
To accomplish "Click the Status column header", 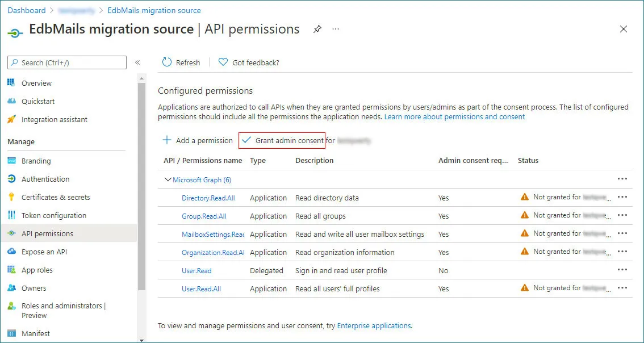I will pos(528,160).
